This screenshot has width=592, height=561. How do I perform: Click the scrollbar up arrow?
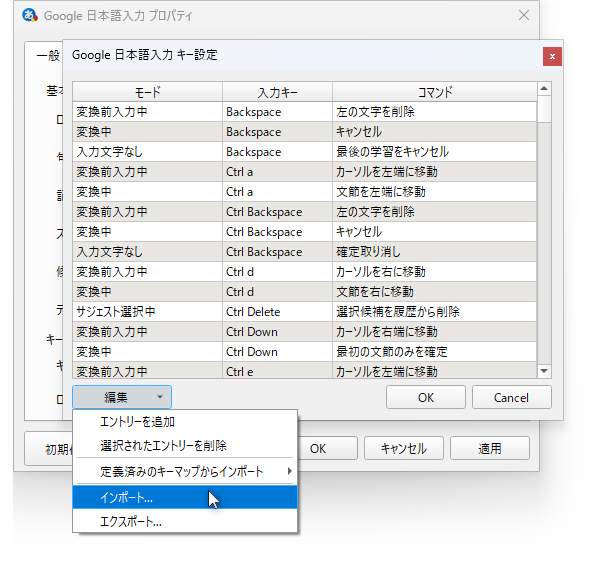coord(544,89)
